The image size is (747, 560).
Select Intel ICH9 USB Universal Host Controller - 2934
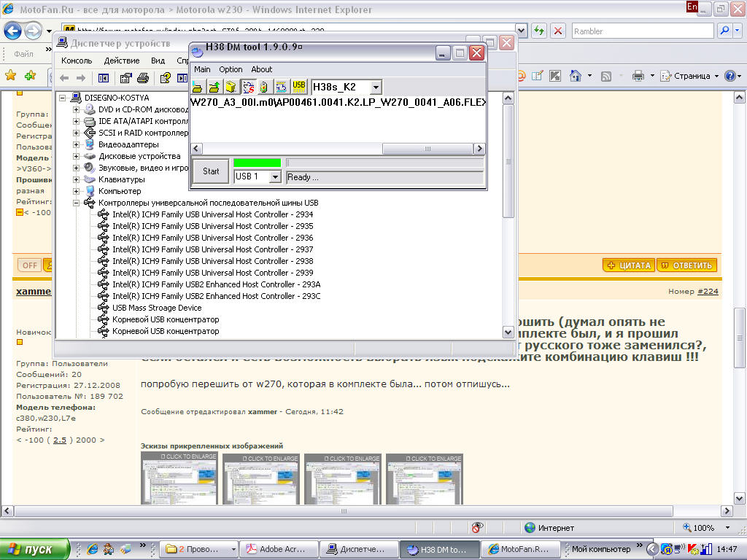212,215
